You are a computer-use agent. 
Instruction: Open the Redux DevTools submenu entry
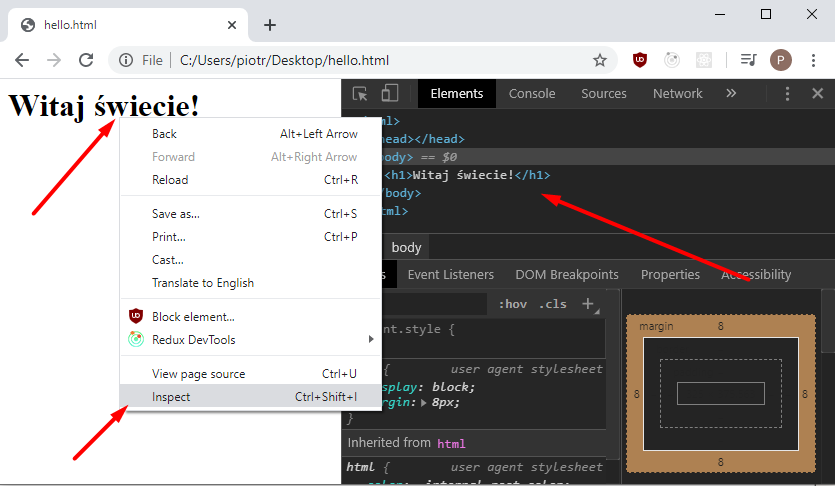(x=251, y=340)
